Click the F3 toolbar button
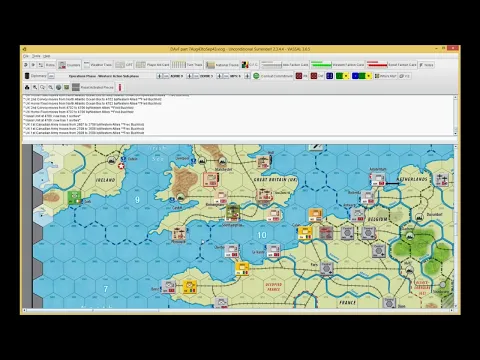Viewport: 480px width, 360px height. tap(405, 76)
